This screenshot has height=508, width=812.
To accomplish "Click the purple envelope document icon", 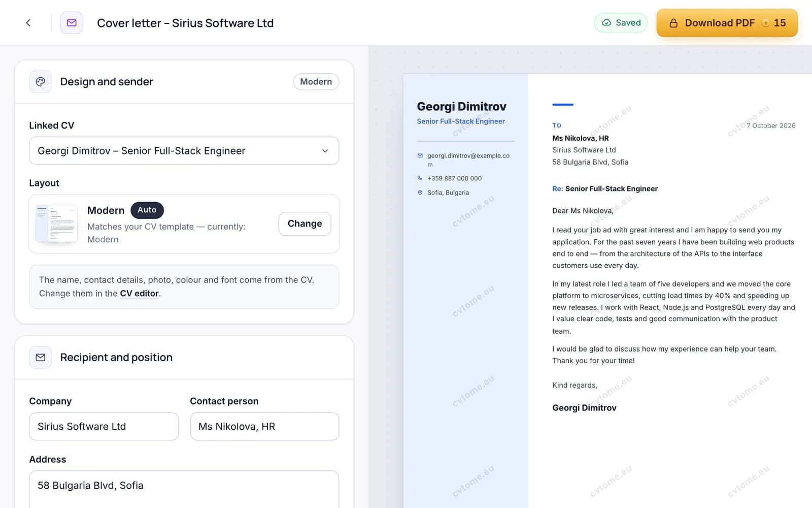I will [72, 23].
